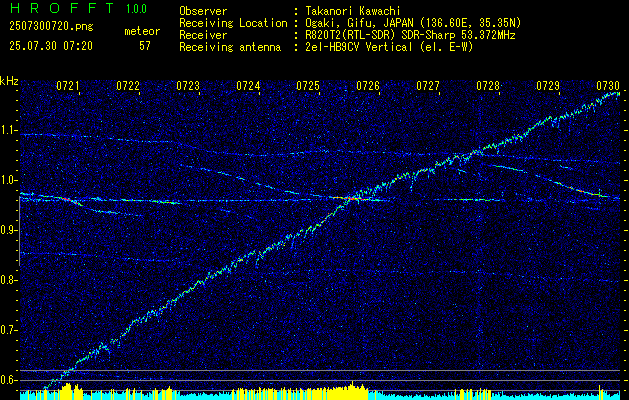Click the 0.9 kHz axis label

[x=9, y=230]
